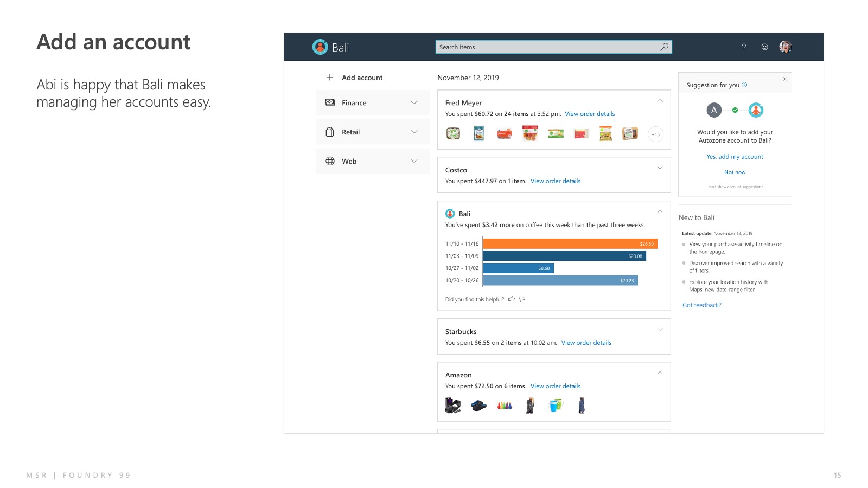Click the +15 more items bubble
Screen dimensions: 868x488
tap(655, 134)
